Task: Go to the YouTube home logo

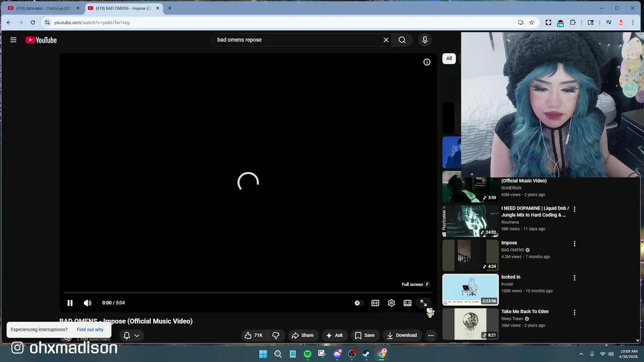Action: click(41, 40)
